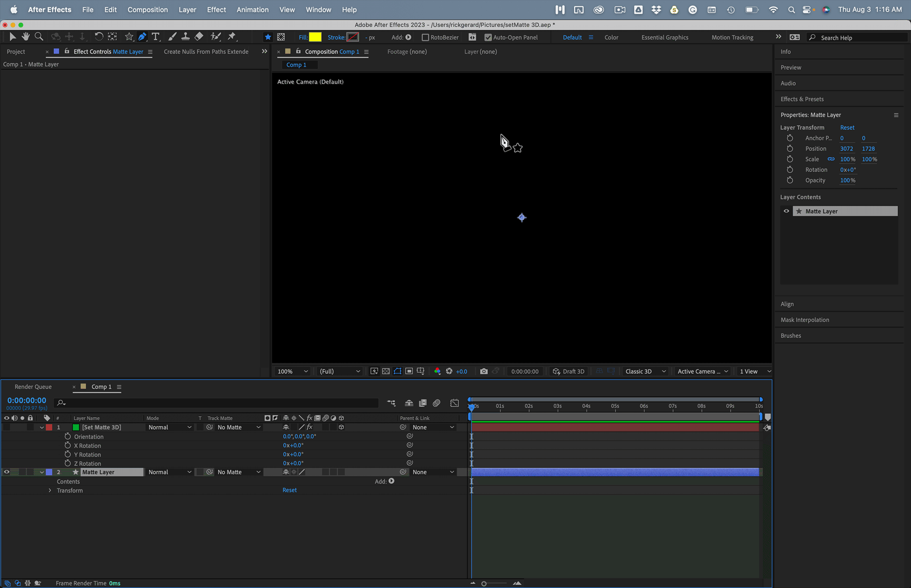The width and height of the screenshot is (911, 588).
Task: Select the Type tool
Action: pos(156,36)
